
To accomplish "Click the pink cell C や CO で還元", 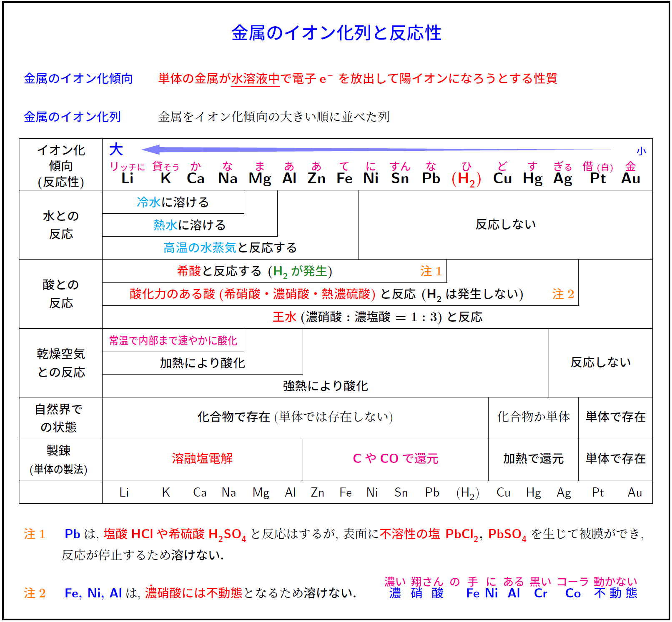I will [396, 459].
